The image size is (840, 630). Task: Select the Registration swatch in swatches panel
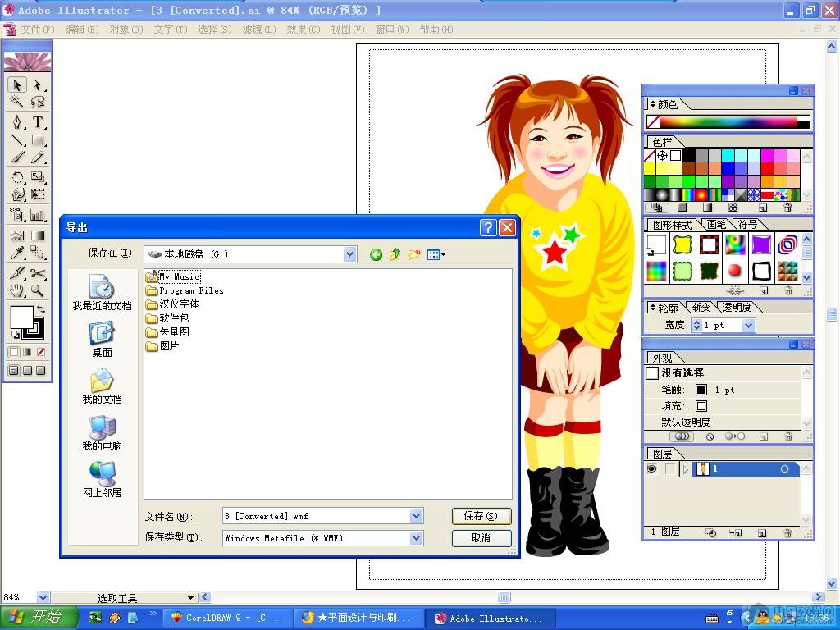(x=662, y=155)
